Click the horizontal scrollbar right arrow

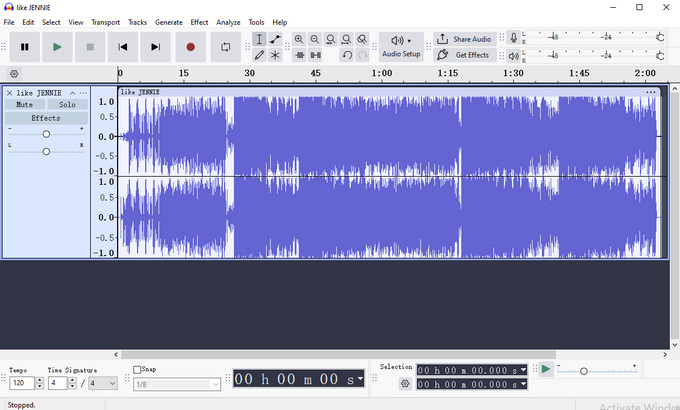[665, 354]
